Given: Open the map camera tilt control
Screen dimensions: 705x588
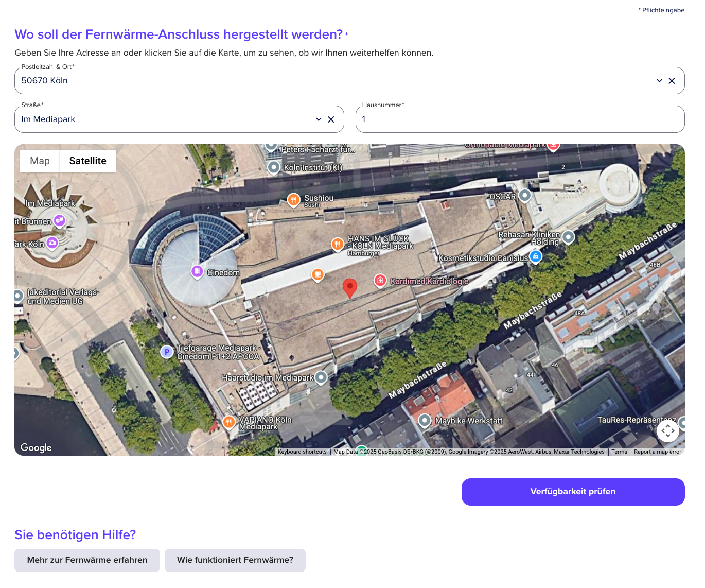Looking at the screenshot, I should (668, 431).
